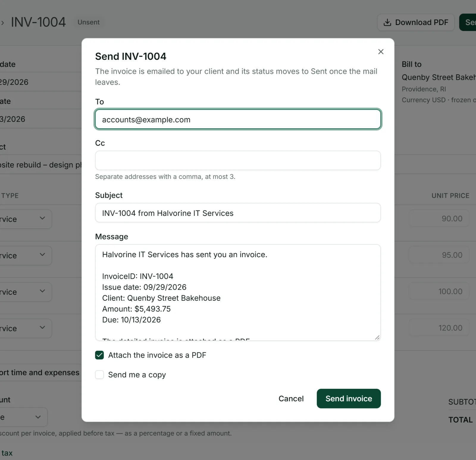Viewport: 476px width, 460px height.
Task: Click the breadcrumb chevron before INV-1004
Action: pyautogui.click(x=3, y=23)
